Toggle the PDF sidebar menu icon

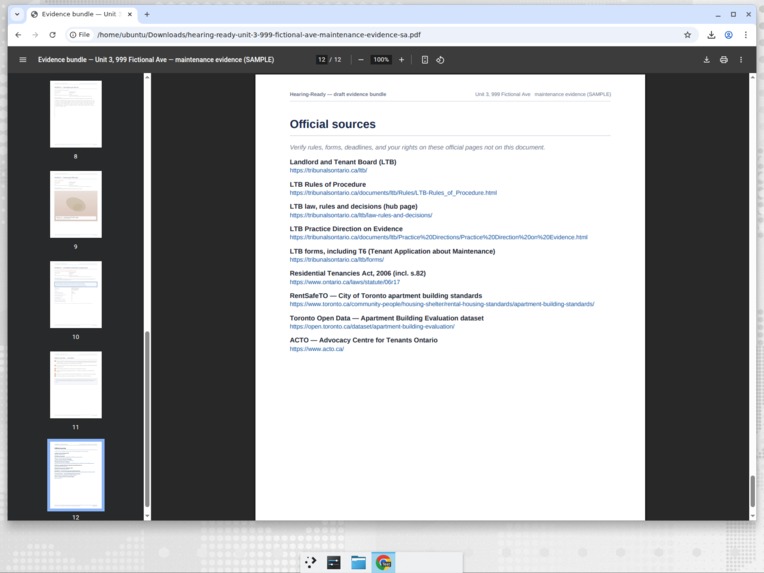coord(22,59)
